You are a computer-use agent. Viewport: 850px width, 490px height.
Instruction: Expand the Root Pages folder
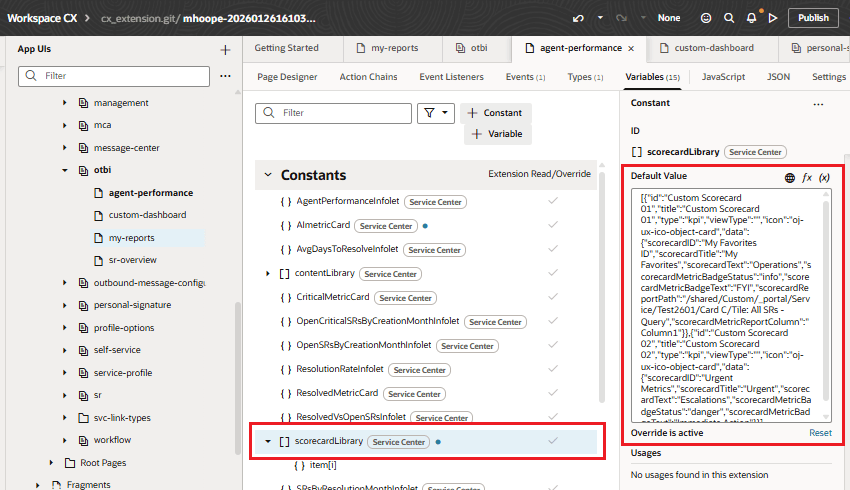pyautogui.click(x=51, y=462)
